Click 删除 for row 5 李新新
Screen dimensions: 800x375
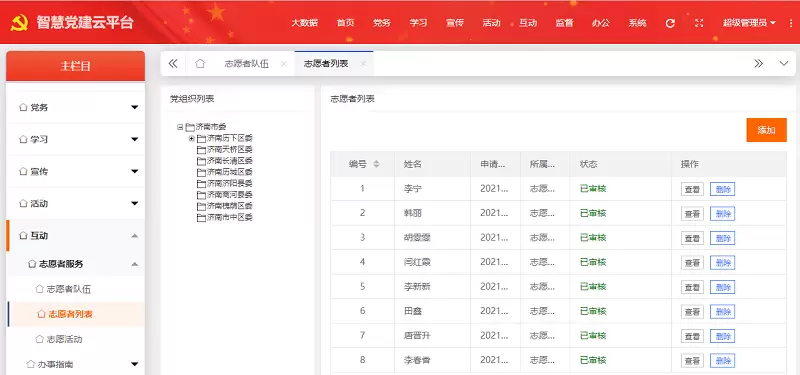(722, 287)
